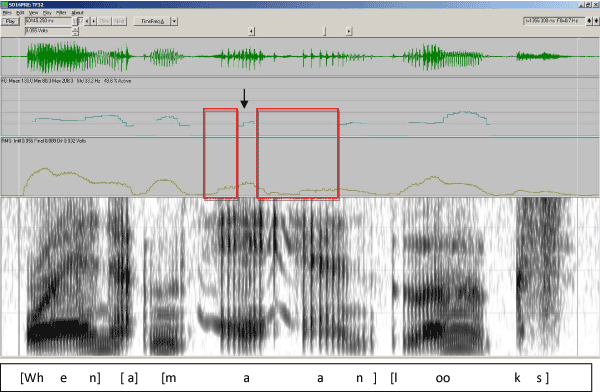The image size is (600, 392).
Task: Click the horizontal scroll slider thumb
Action: (x=324, y=31)
